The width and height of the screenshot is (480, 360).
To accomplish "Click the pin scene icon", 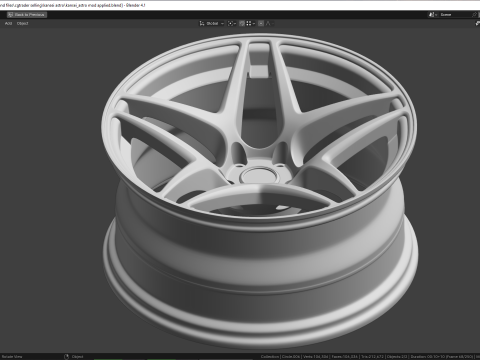I will (x=475, y=15).
